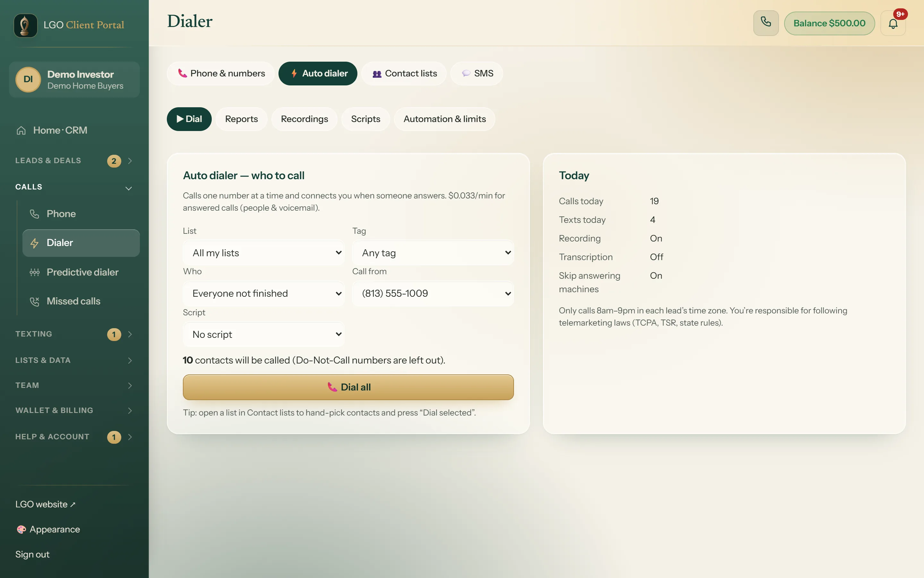Open the Call from number dropdown

(x=432, y=293)
